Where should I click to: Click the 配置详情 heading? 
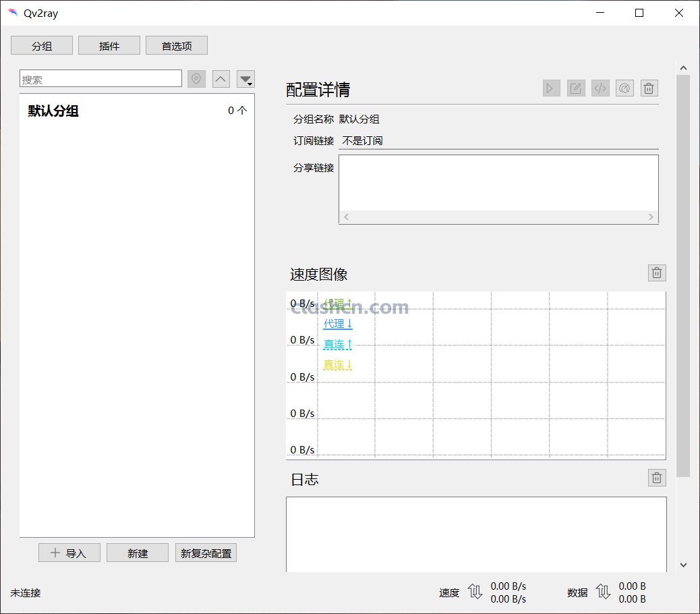pos(318,90)
